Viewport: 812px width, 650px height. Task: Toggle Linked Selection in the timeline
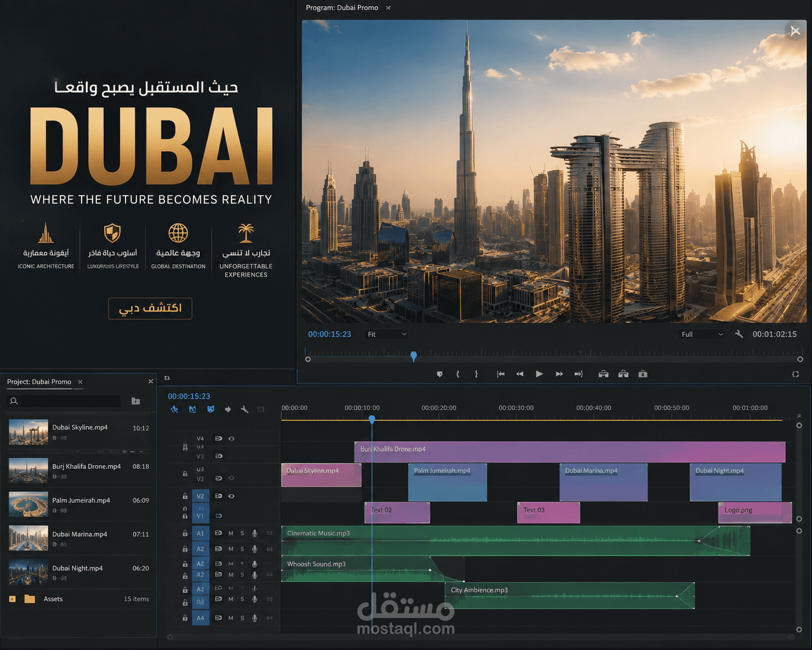210,410
